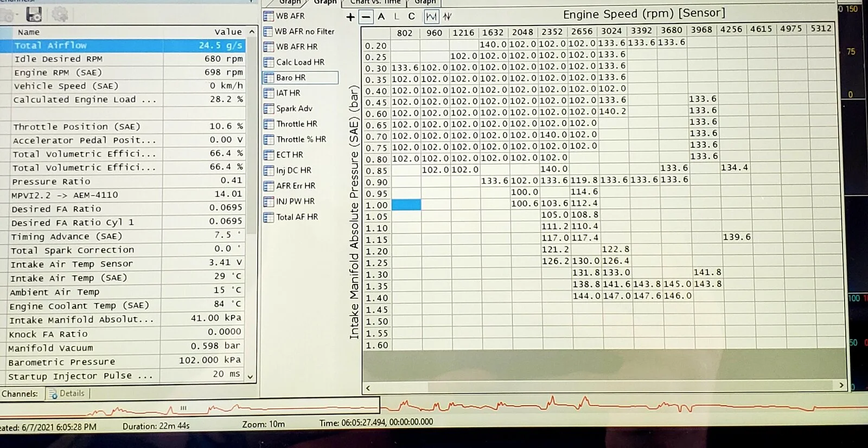Screen dimensions: 868x448
Task: Toggle the L button in the graph toolbar
Action: (396, 16)
